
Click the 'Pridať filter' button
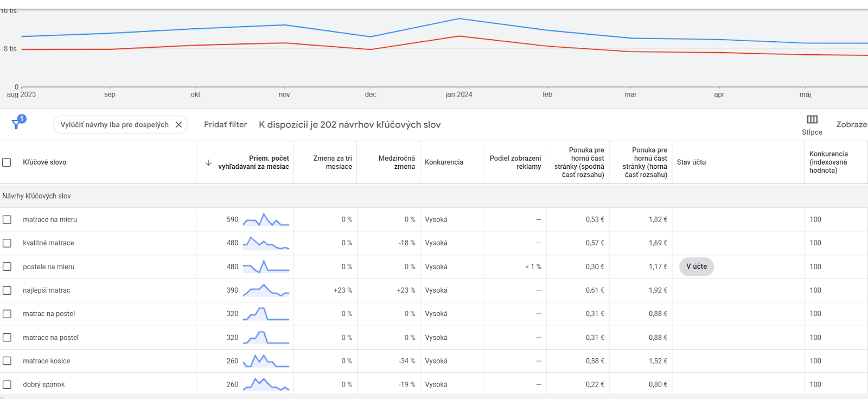point(225,125)
